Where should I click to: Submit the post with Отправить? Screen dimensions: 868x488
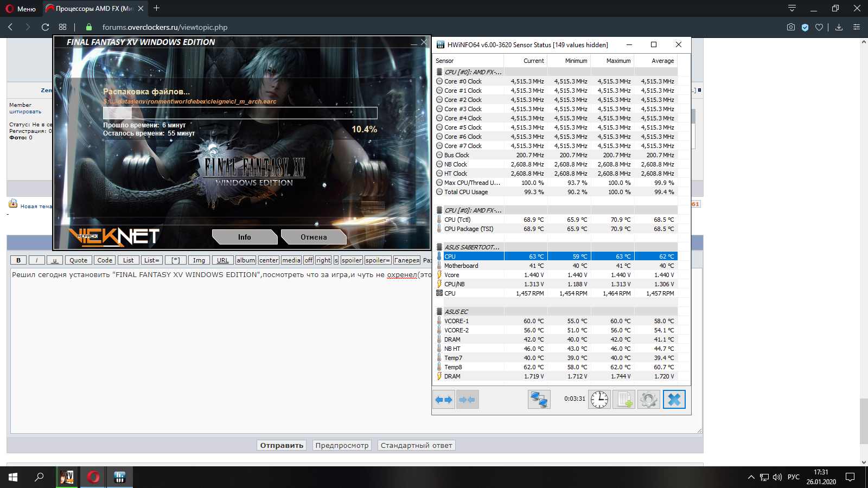tap(282, 445)
